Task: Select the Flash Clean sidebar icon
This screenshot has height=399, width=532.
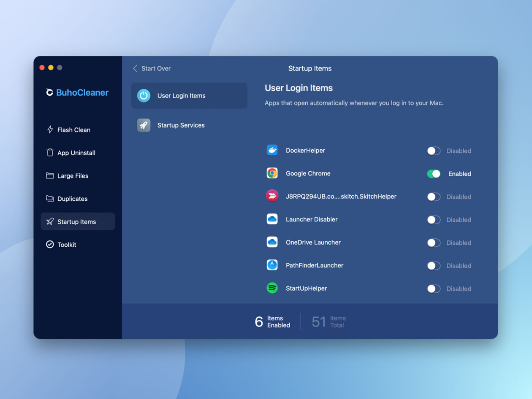Action: click(50, 129)
